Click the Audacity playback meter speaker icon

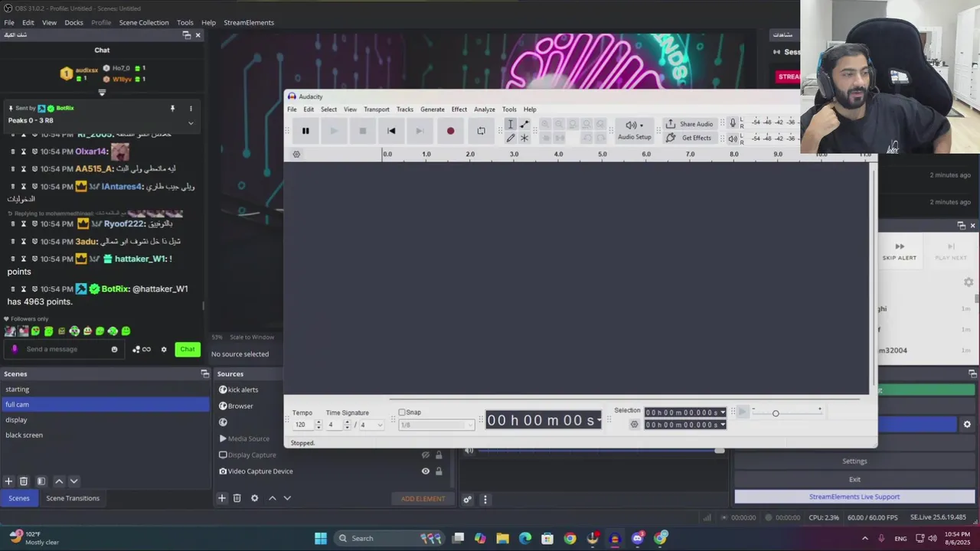[x=733, y=139]
